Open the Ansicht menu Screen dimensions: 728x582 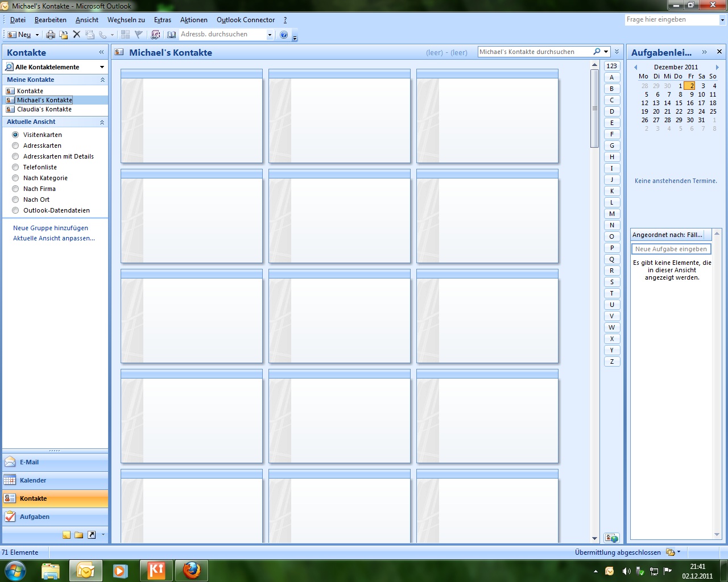87,20
